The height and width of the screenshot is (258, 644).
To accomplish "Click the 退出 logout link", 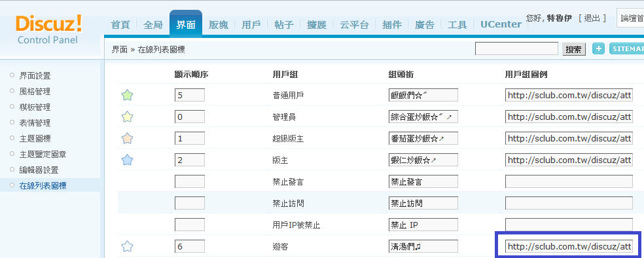I will 592,18.
